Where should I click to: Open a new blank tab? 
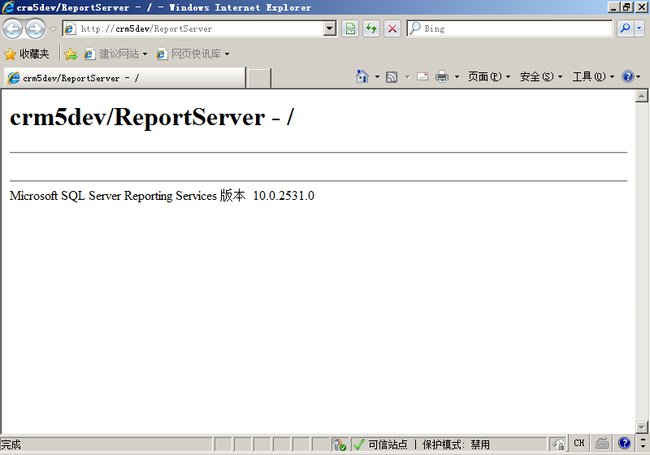(259, 78)
